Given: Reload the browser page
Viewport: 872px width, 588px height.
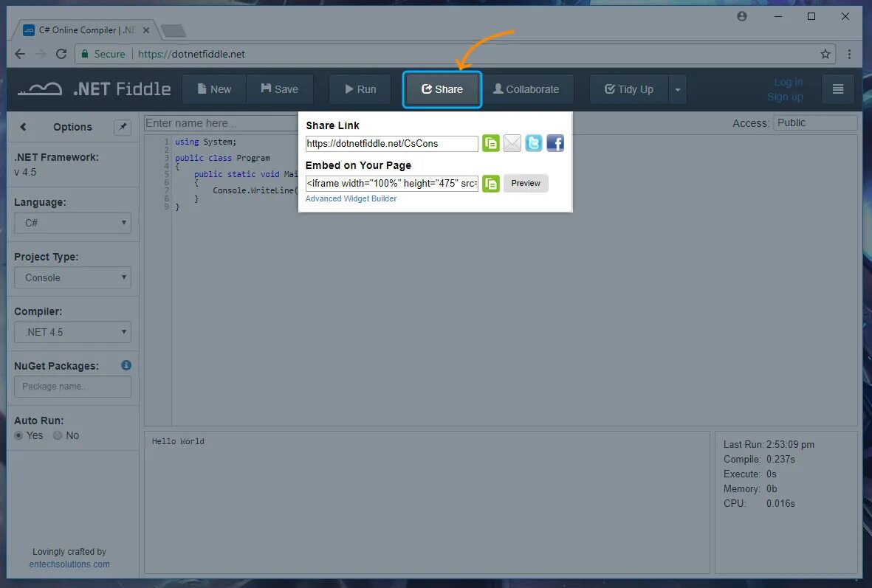Looking at the screenshot, I should [x=61, y=54].
